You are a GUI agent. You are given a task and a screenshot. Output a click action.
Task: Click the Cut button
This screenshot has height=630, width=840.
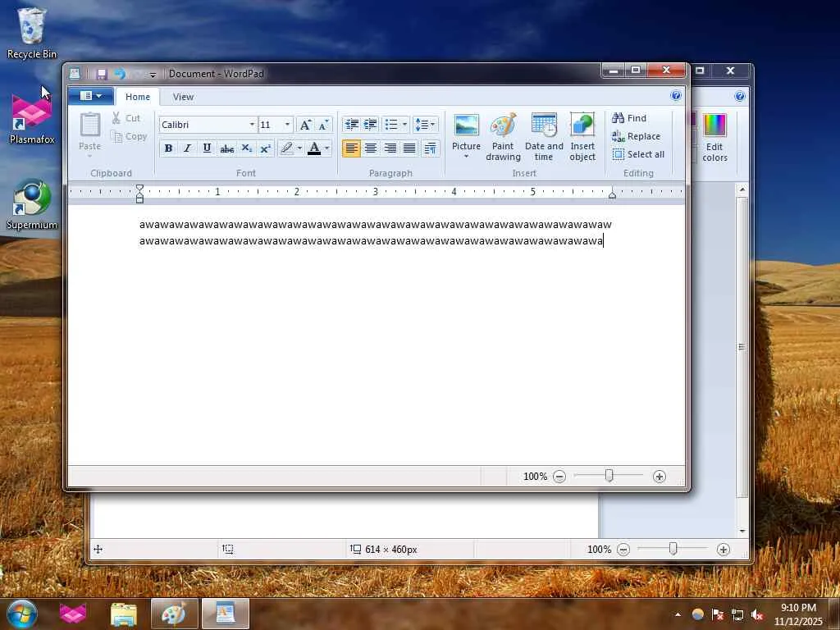[x=126, y=118]
